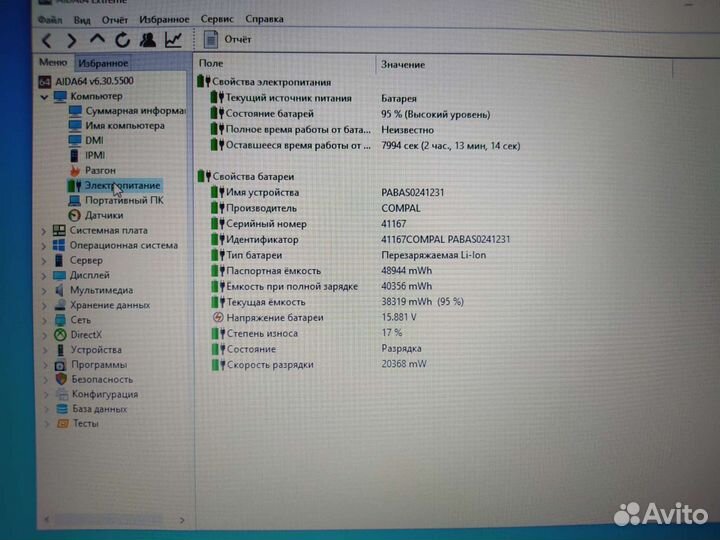Image resolution: width=720 pixels, height=540 pixels.
Task: Switch to the Избранное sidebar tab
Action: coord(103,63)
